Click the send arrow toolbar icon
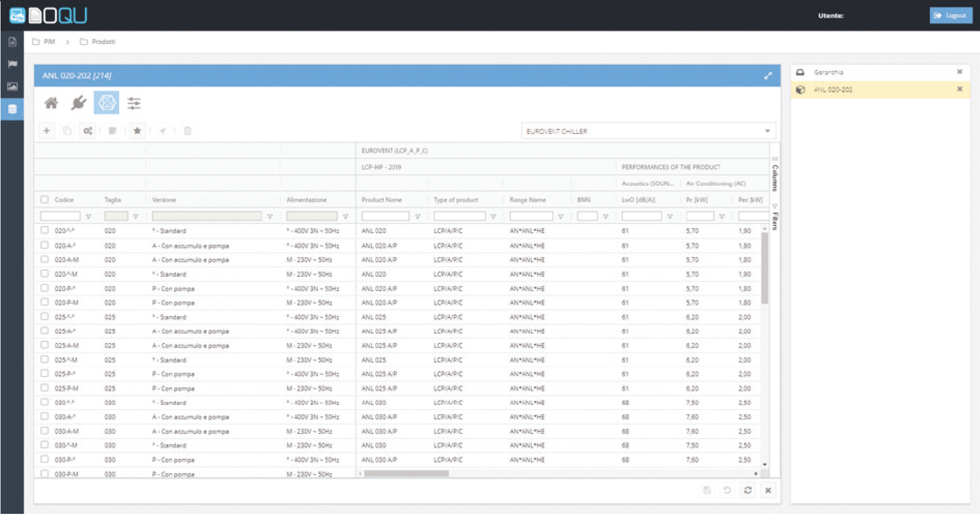Screen dimensions: 980x515 click(162, 131)
